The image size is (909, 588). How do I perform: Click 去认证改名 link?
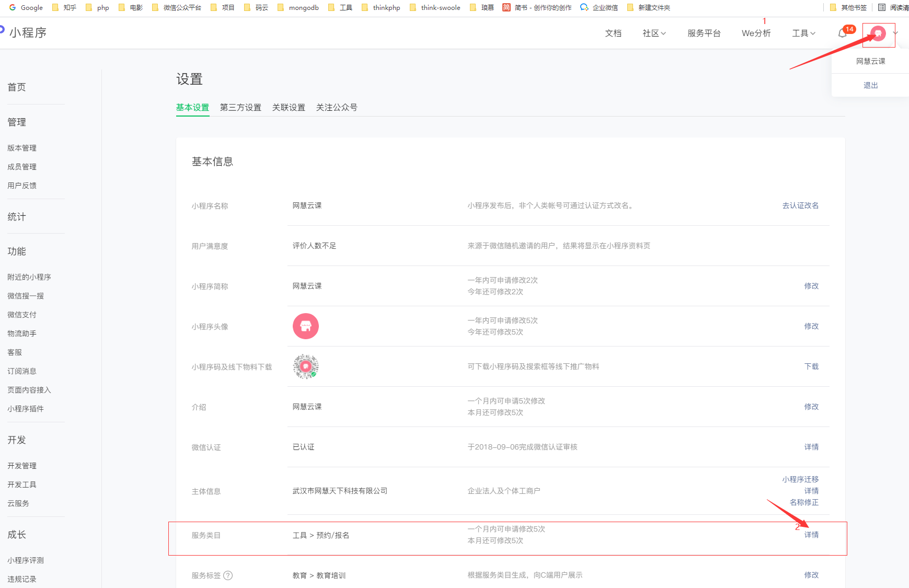point(800,205)
